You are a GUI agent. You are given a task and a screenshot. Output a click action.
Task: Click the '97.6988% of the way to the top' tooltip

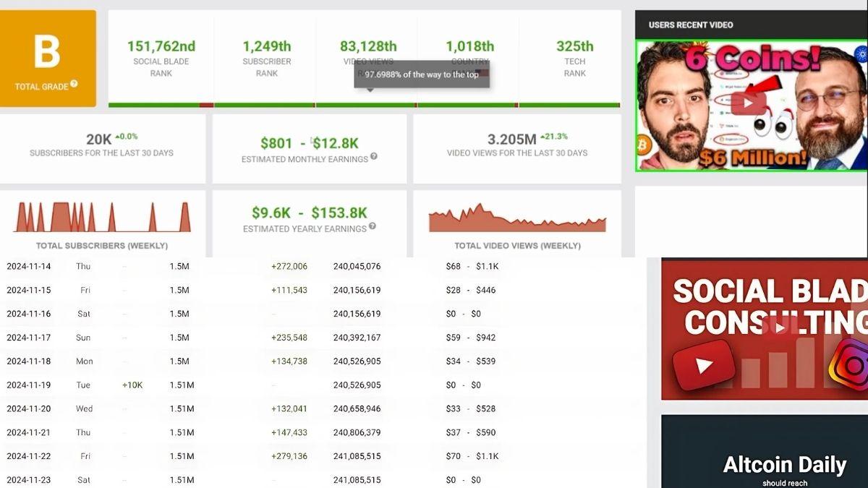(x=422, y=74)
